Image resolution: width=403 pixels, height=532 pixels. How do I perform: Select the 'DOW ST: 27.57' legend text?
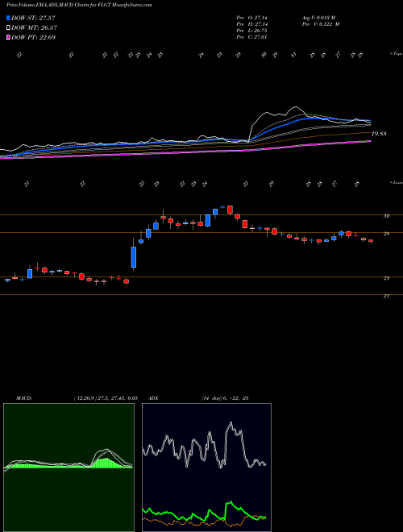[x=33, y=19]
